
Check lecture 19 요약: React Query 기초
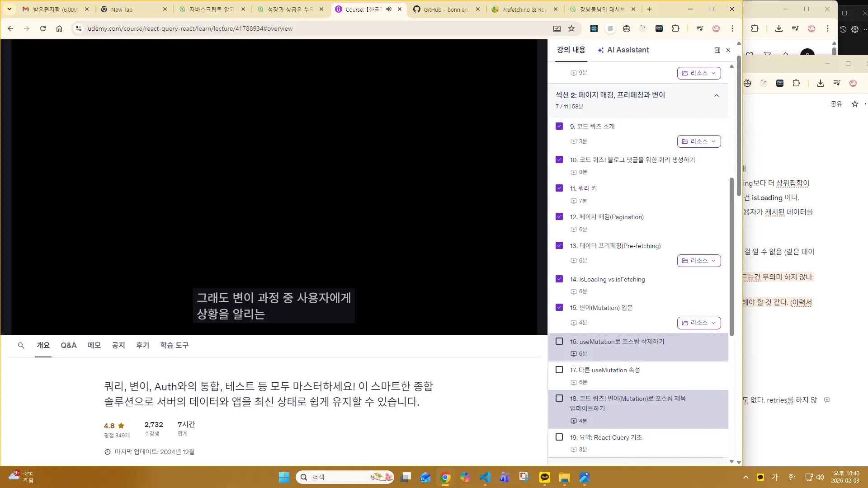pyautogui.click(x=559, y=437)
